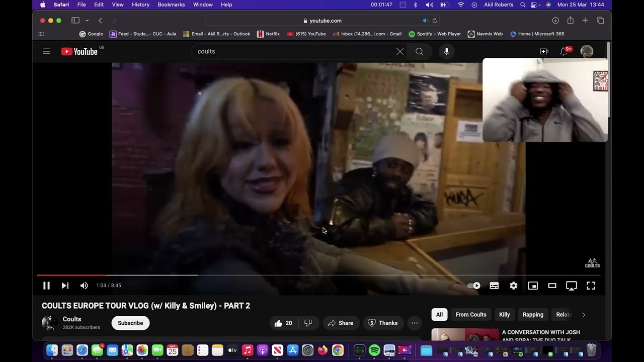Screen dimensions: 644x362
Task: Open the Google bookmark
Action: point(91,34)
